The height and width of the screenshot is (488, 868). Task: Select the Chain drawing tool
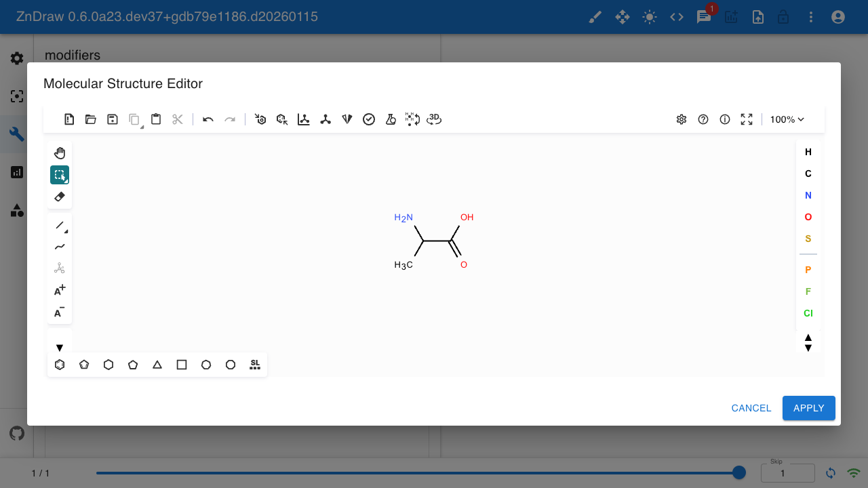click(60, 247)
